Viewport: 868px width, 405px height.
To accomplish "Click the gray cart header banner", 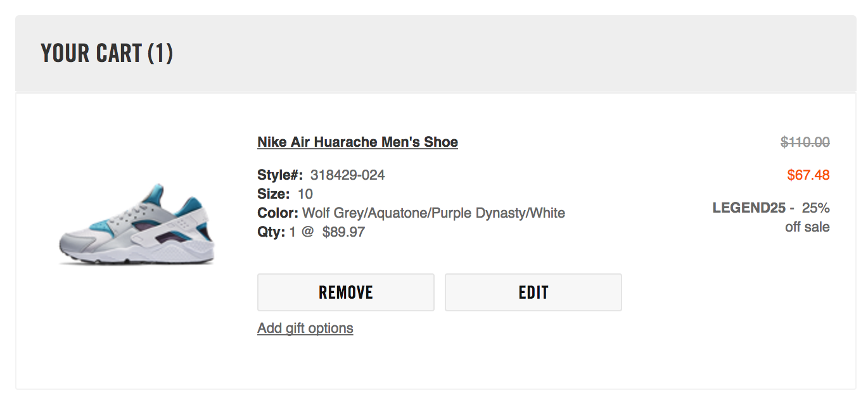I will pyautogui.click(x=434, y=53).
